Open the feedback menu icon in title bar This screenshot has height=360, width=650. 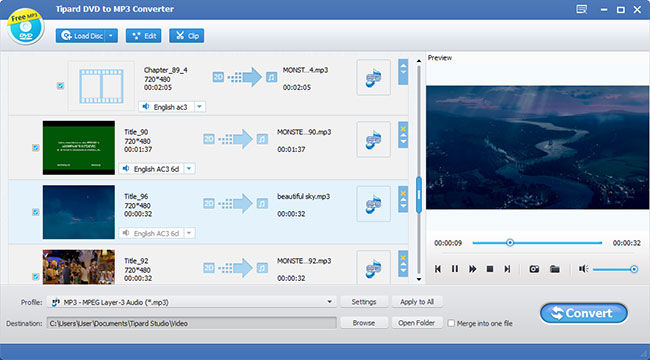[x=582, y=9]
